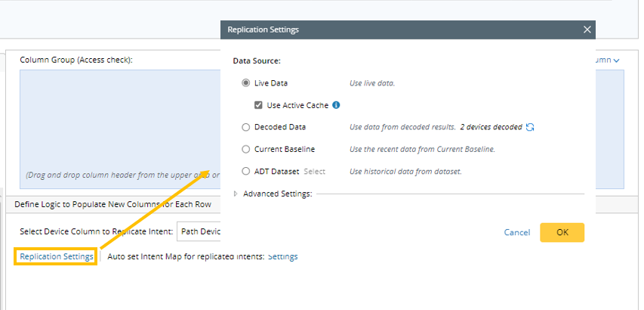The image size is (644, 310).
Task: Click the info icon beside Use Active Cache
Action: [336, 105]
